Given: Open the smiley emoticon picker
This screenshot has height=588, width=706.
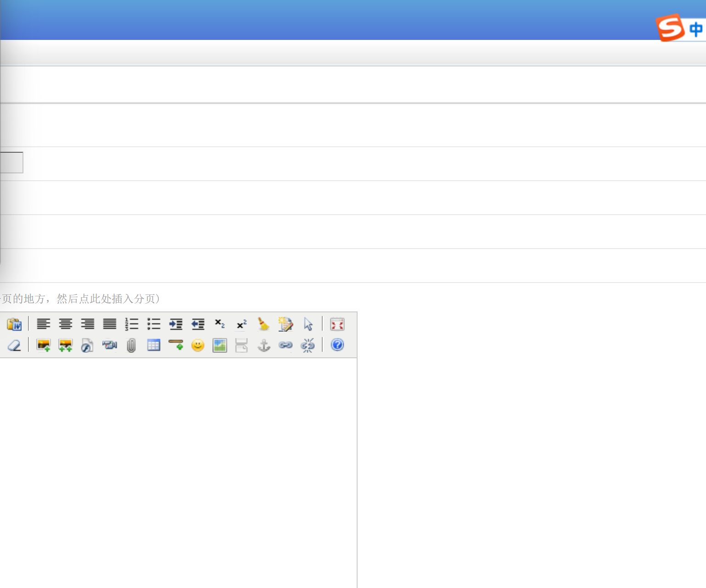Looking at the screenshot, I should (x=198, y=345).
